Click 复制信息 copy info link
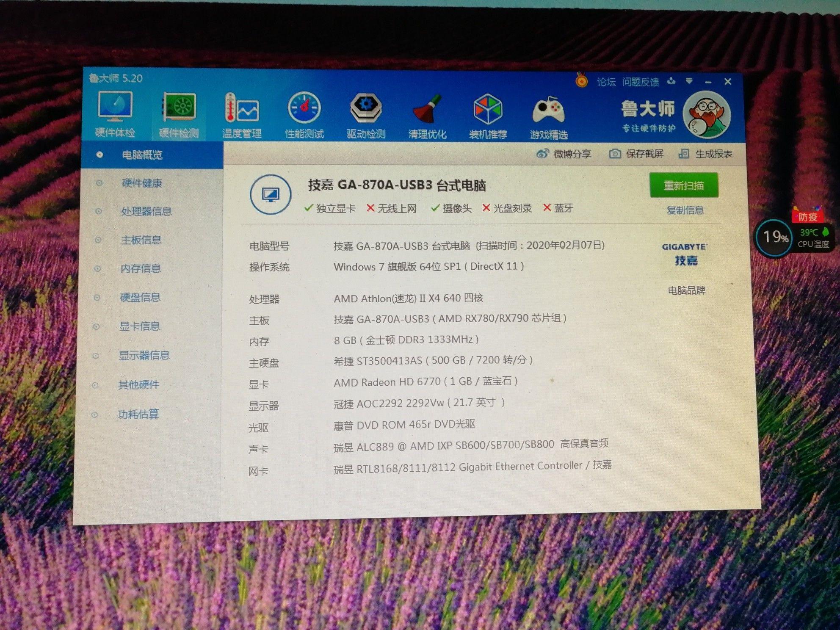The height and width of the screenshot is (630, 840). click(685, 210)
